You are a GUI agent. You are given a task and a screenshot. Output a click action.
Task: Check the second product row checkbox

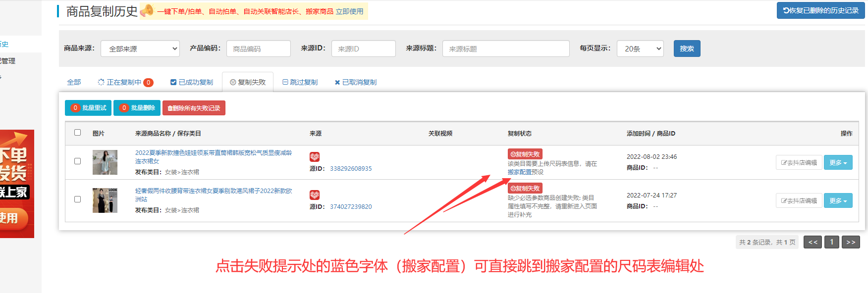pyautogui.click(x=77, y=199)
